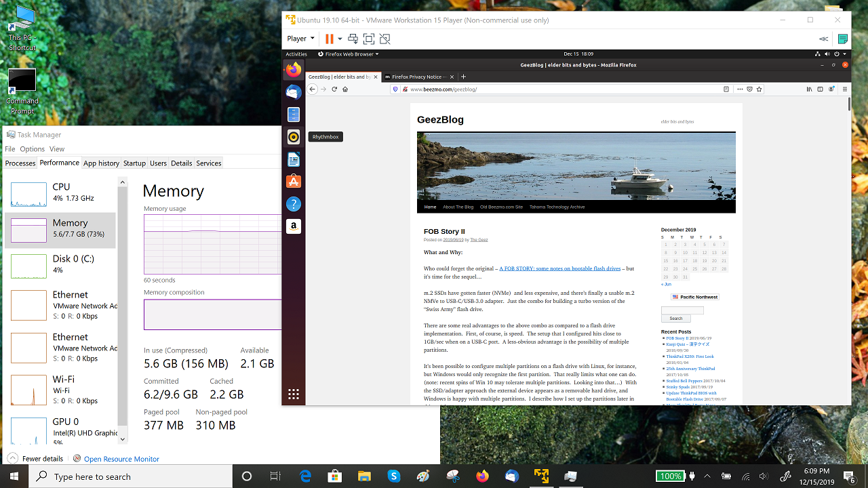Click the GeezBlog sidebar search field
The width and height of the screenshot is (868, 488).
pyautogui.click(x=682, y=310)
